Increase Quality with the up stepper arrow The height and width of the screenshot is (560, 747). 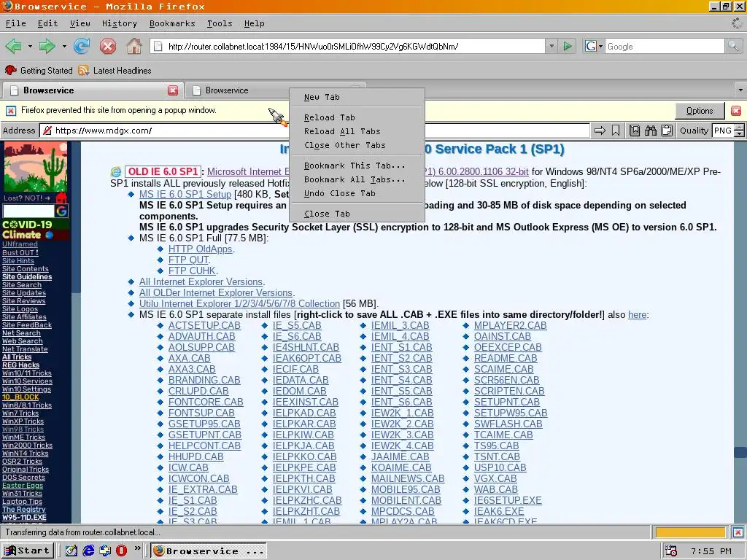(x=739, y=127)
